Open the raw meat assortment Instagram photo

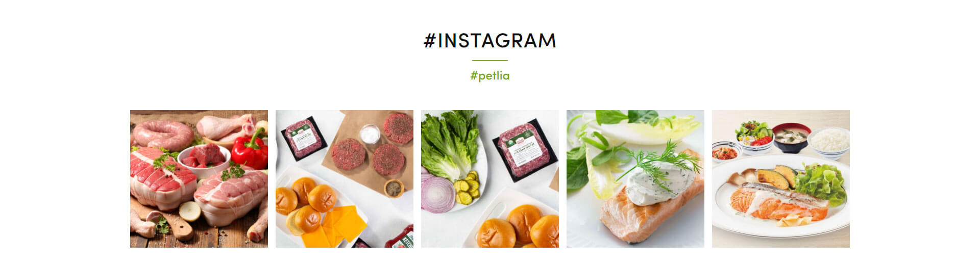(199, 179)
